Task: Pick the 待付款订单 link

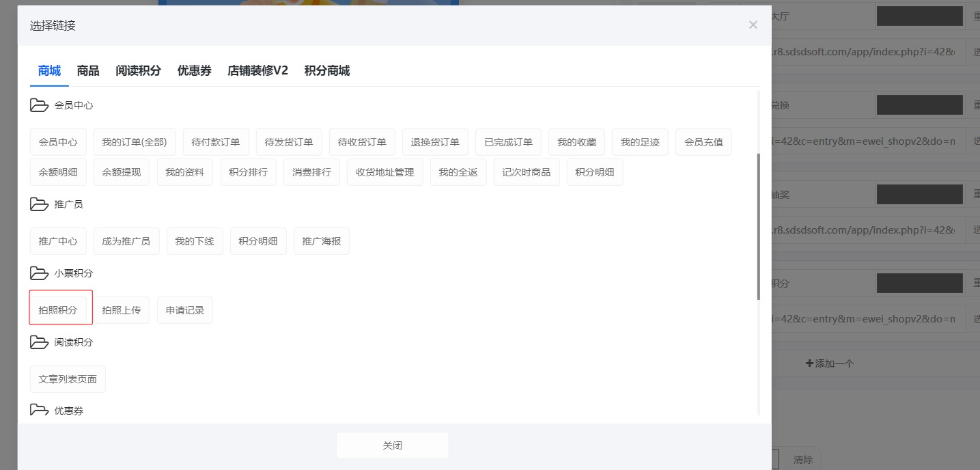Action: pos(216,142)
